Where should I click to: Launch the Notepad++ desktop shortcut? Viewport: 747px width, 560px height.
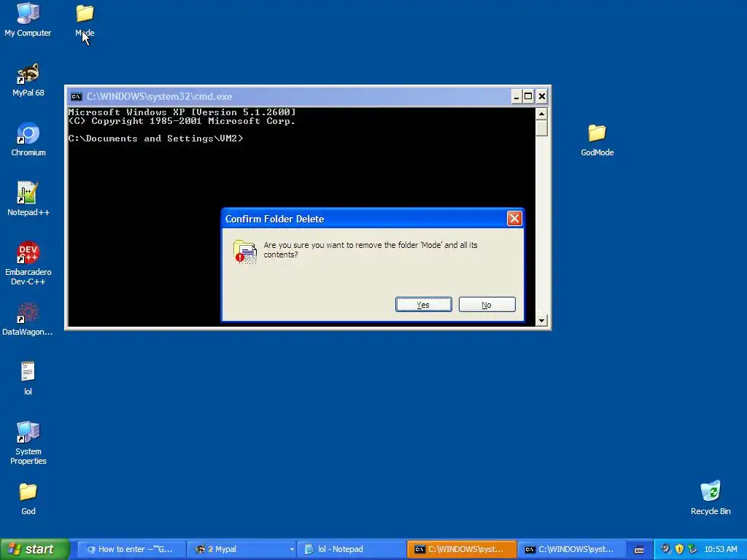point(28,199)
